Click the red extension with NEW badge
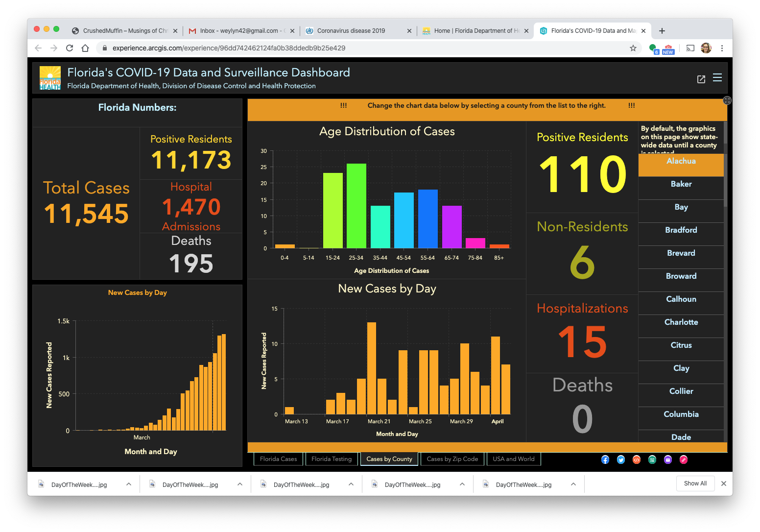The image size is (760, 532). [668, 49]
